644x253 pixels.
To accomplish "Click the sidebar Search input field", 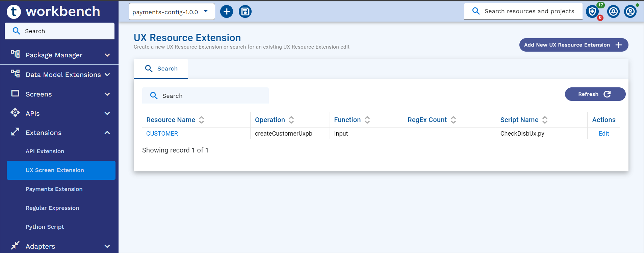I will click(59, 31).
